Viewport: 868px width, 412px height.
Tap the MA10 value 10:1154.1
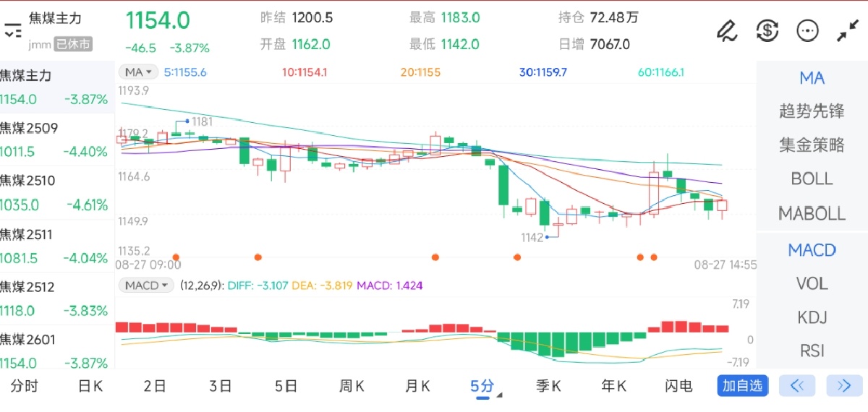tap(305, 72)
